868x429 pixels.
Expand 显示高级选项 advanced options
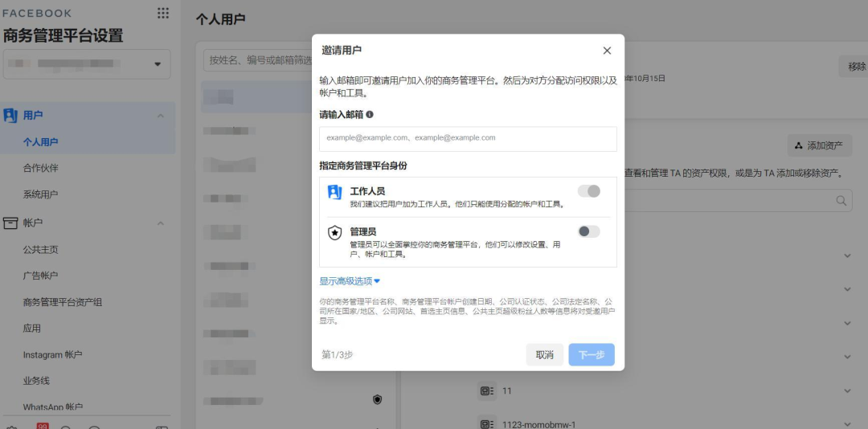(x=350, y=281)
